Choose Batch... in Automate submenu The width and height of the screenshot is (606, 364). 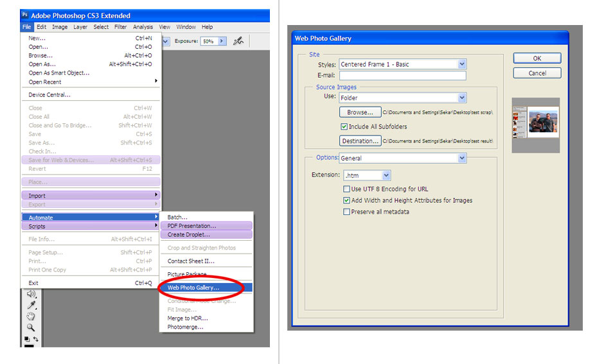[206, 218]
